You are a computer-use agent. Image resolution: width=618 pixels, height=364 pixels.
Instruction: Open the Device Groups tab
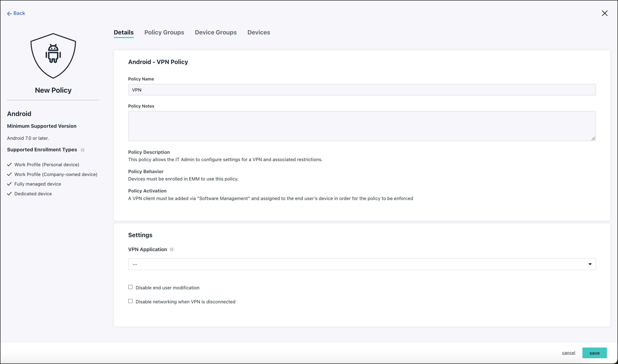tap(215, 32)
